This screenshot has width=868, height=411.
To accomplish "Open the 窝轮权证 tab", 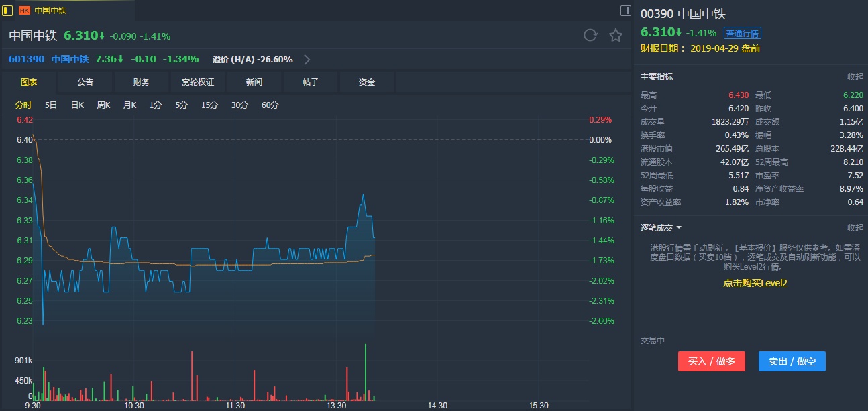I will (x=198, y=82).
